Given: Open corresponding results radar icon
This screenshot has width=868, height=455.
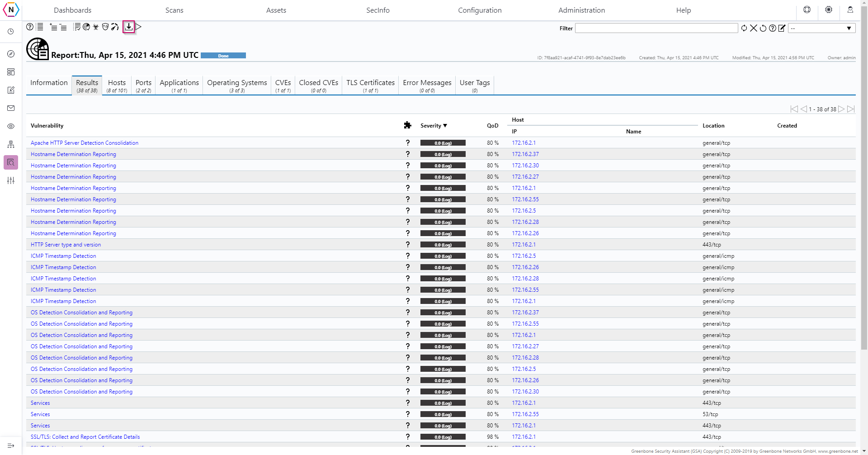Looking at the screenshot, I should 86,27.
